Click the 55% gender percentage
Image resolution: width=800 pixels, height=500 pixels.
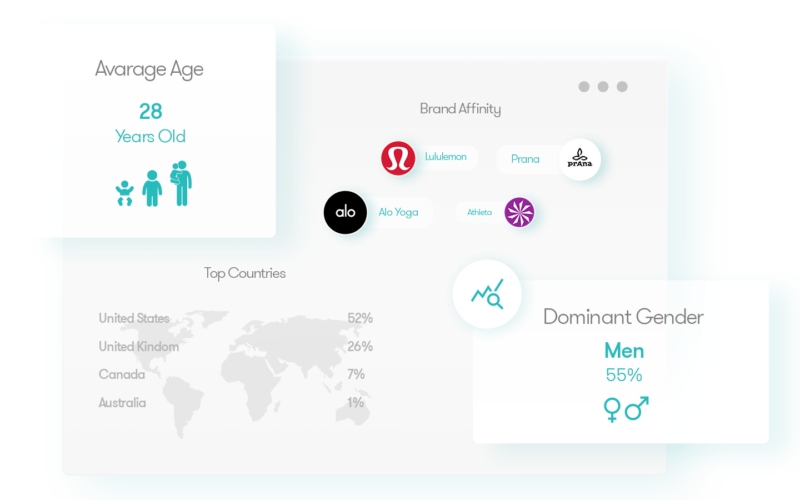point(623,376)
